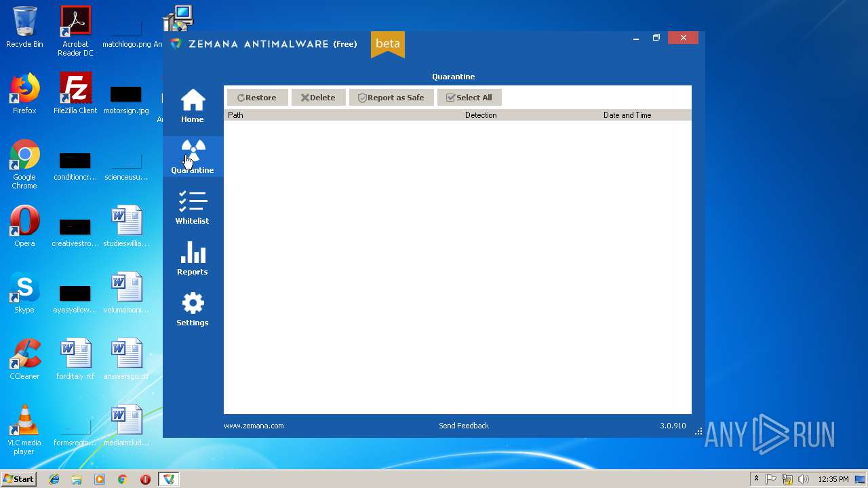Click the resize grip in the Zemana window corner
Screen dimensions: 868x488
click(698, 431)
